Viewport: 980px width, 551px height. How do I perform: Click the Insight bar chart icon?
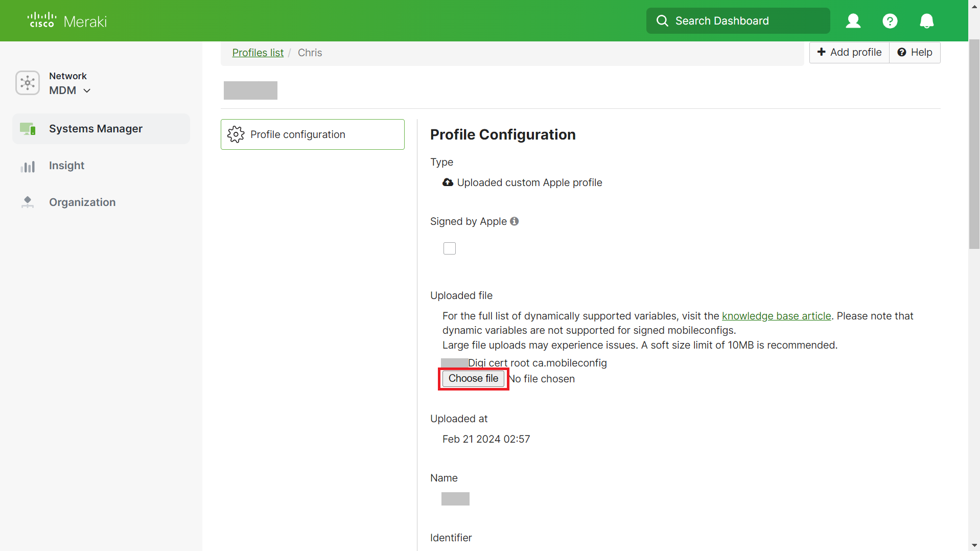coord(28,166)
